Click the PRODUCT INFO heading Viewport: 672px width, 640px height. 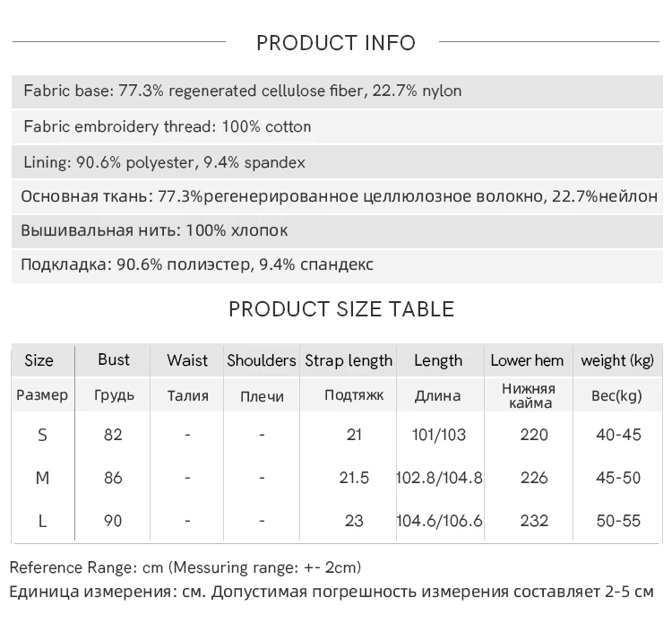[x=336, y=42]
